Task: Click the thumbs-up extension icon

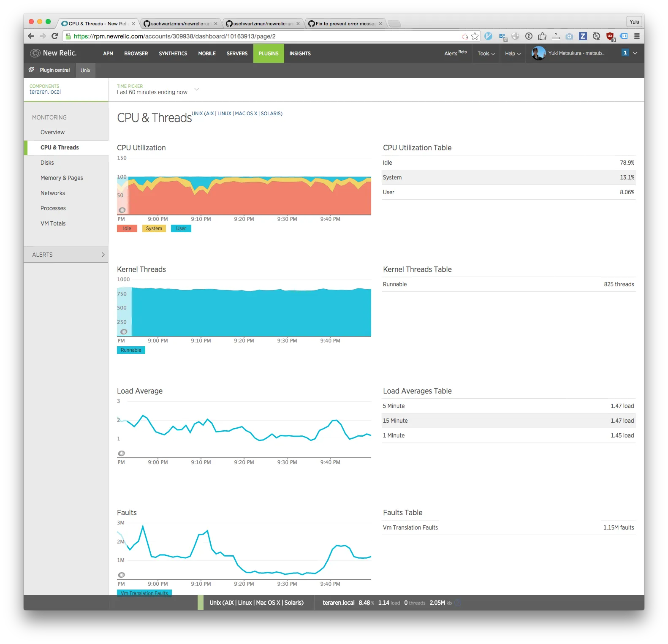Action: click(x=542, y=36)
